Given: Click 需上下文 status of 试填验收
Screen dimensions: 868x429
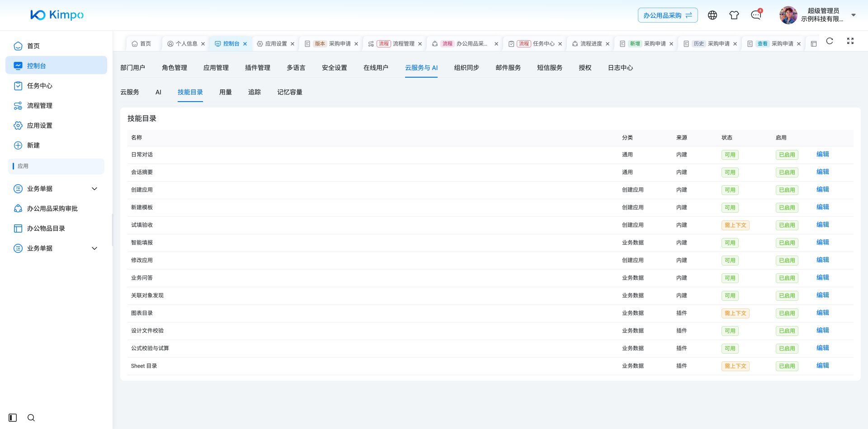Looking at the screenshot, I should tap(736, 225).
